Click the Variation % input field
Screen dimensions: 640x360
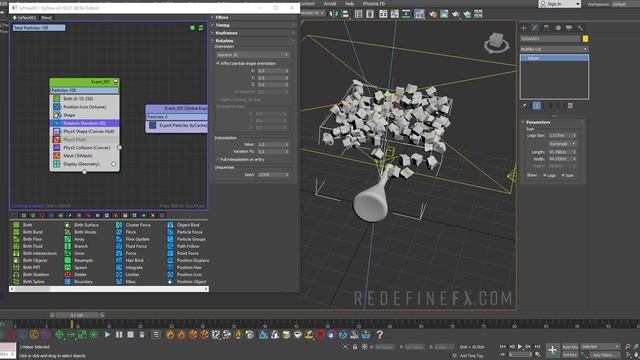click(273, 151)
